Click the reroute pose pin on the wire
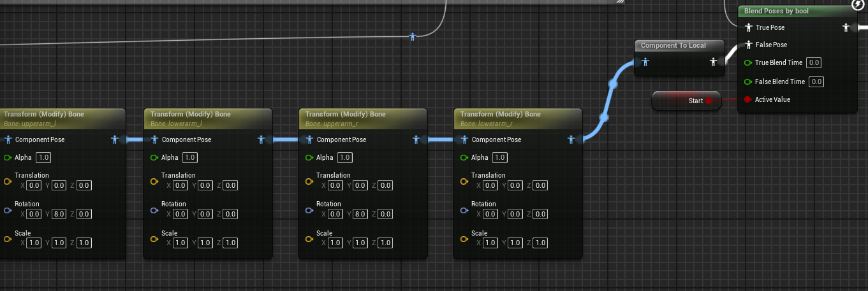 pos(413,36)
